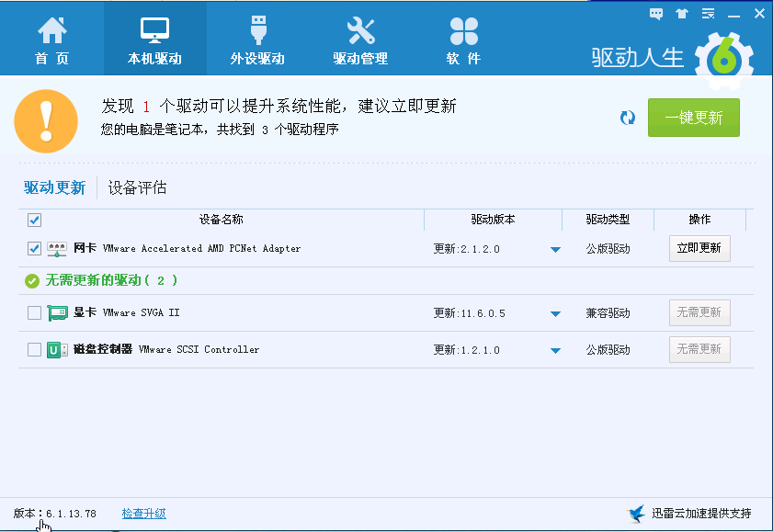This screenshot has height=532, width=773.
Task: Click the VMware SCSI Controller device name
Action: pos(199,349)
